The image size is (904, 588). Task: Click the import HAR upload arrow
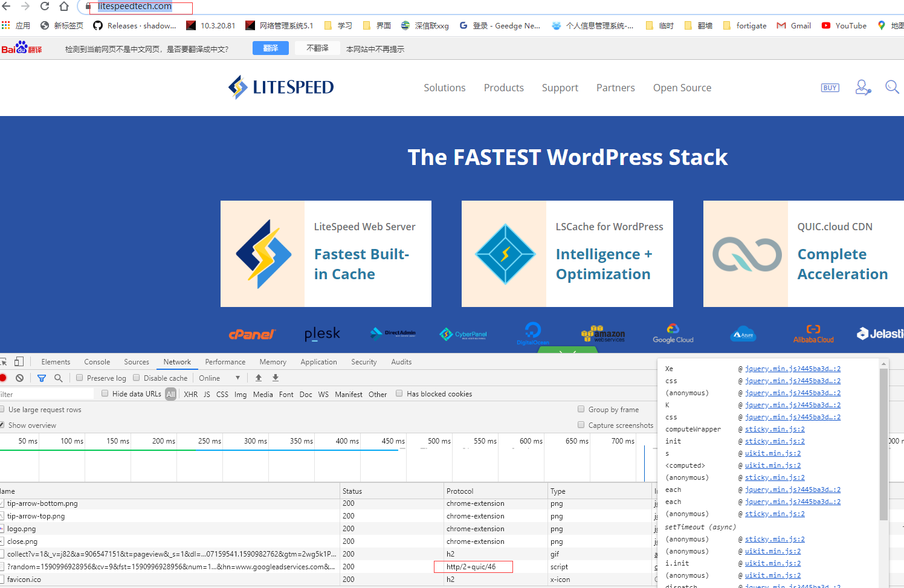coord(259,378)
